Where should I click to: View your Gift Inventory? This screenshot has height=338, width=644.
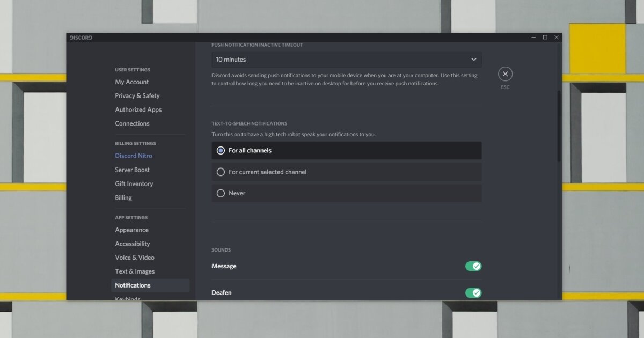point(134,183)
